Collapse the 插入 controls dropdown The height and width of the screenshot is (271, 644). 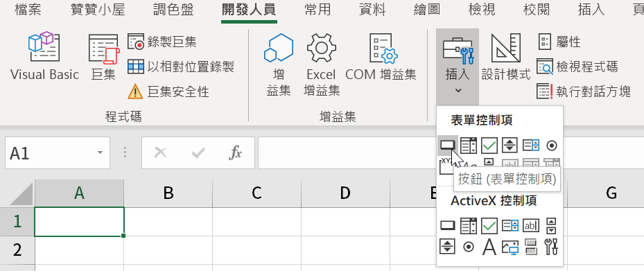458,66
